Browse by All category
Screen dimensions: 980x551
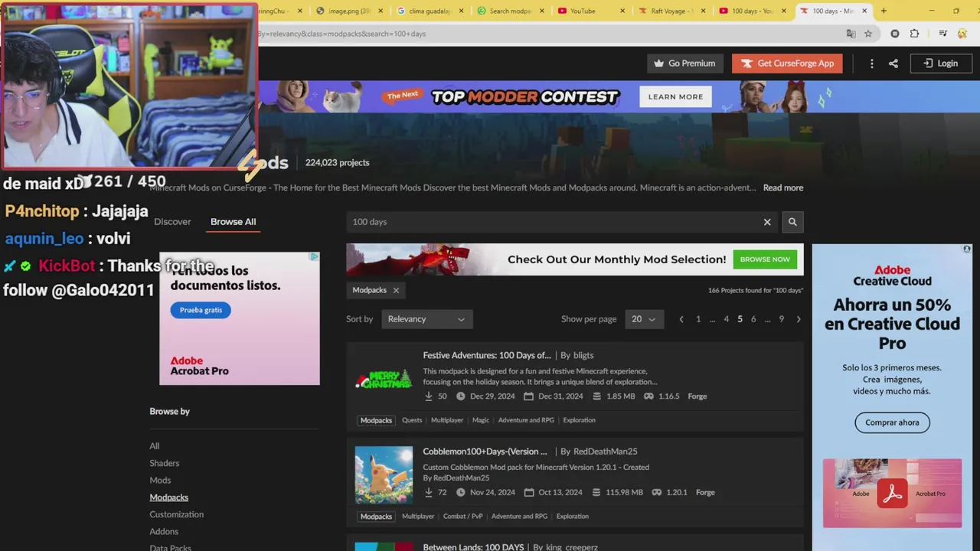tap(155, 446)
